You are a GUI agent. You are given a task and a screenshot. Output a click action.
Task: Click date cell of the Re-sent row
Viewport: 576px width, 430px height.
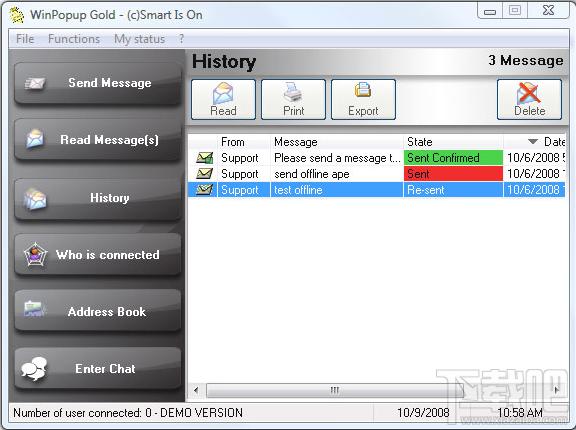click(534, 190)
